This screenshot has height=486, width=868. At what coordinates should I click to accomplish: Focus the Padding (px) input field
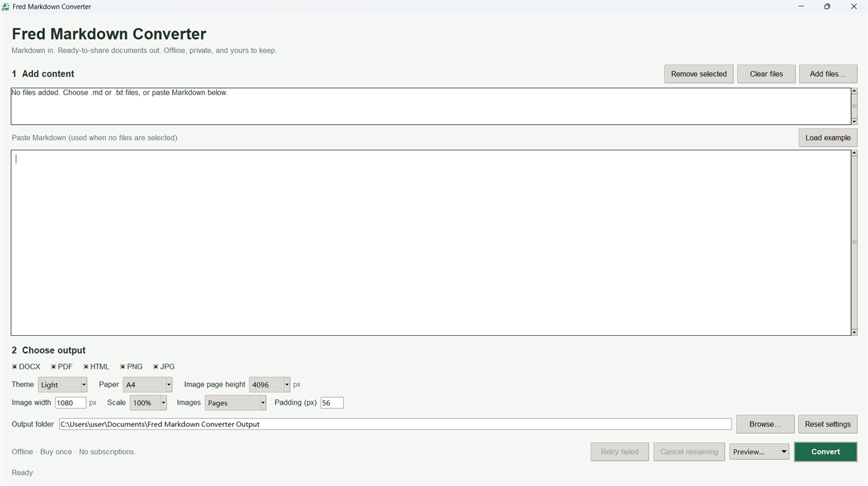point(332,403)
